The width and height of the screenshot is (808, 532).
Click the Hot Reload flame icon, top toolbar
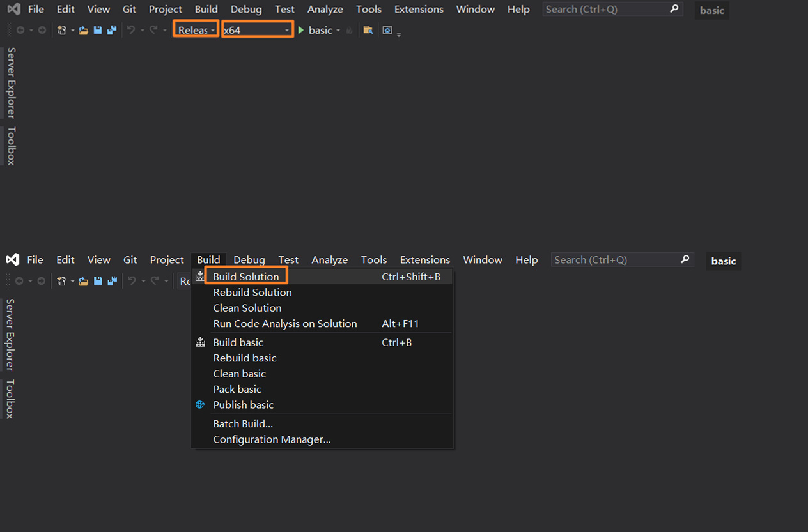(349, 30)
